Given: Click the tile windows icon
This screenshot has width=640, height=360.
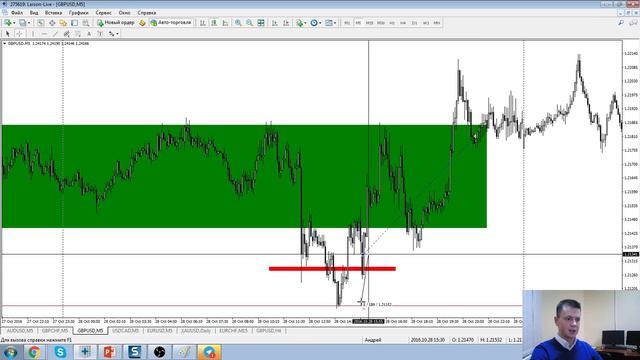Looking at the screenshot, I should (x=261, y=23).
